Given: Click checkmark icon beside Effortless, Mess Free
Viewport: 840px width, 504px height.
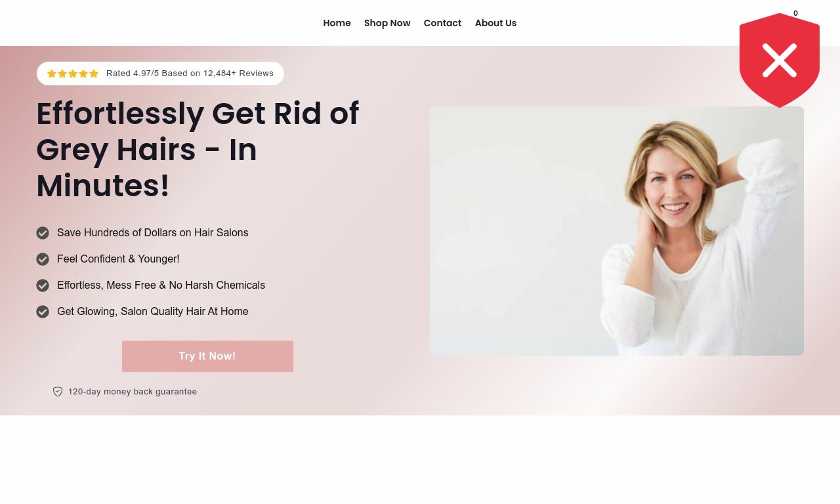Looking at the screenshot, I should 43,285.
